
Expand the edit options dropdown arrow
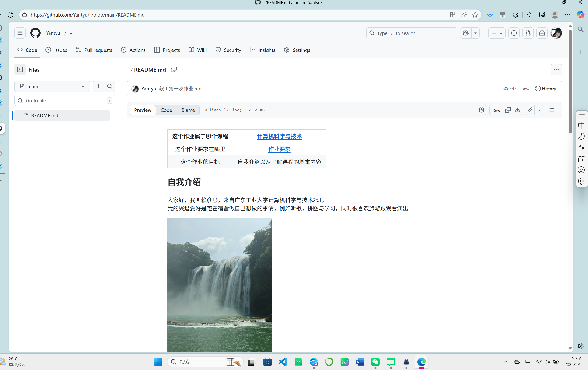coord(539,110)
